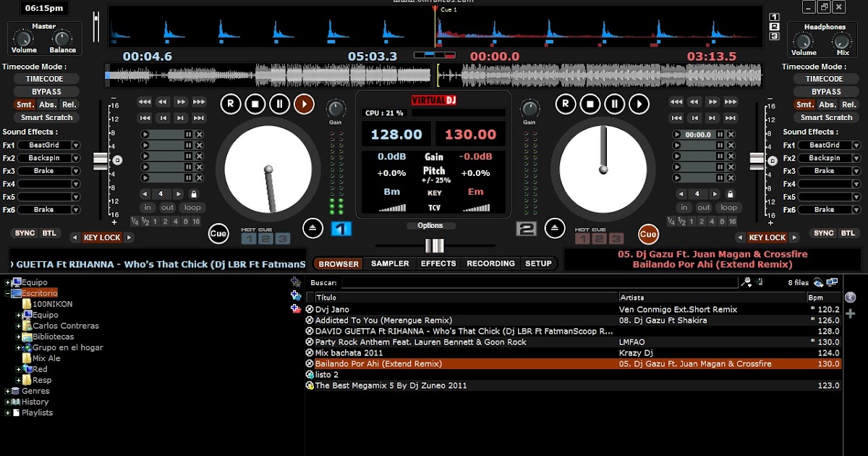Toggle left deck Smart Scratch
This screenshot has height=456, width=868.
click(x=47, y=117)
